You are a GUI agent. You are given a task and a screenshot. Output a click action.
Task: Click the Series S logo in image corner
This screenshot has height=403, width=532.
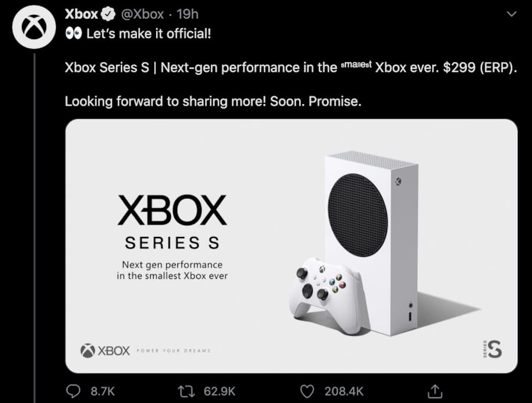point(492,349)
